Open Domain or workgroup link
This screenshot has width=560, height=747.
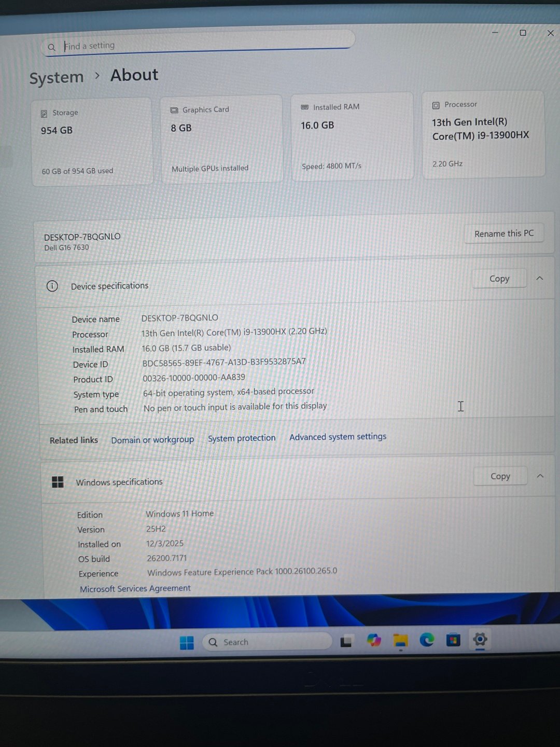click(x=152, y=440)
